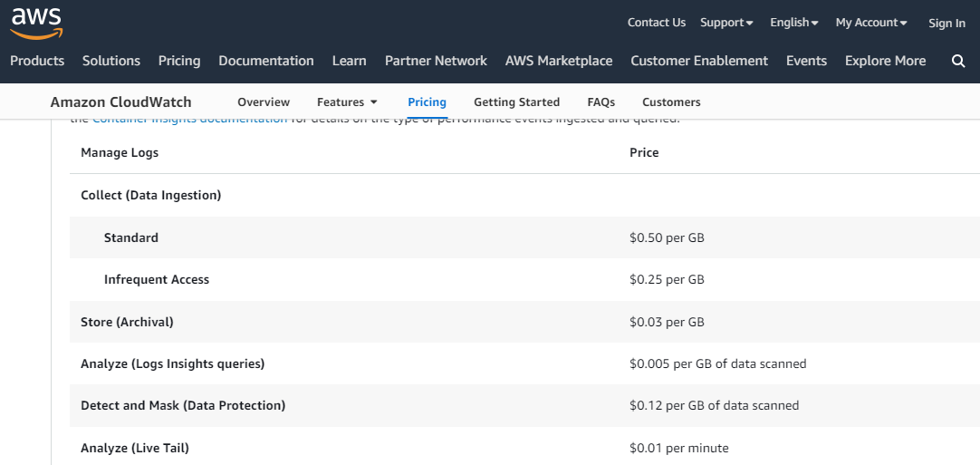Viewport: 980px width, 465px height.
Task: Open the Partner Network menu
Action: [436, 61]
